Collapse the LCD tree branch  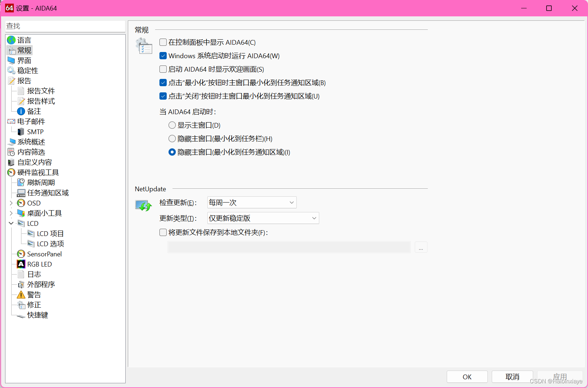[x=11, y=223]
